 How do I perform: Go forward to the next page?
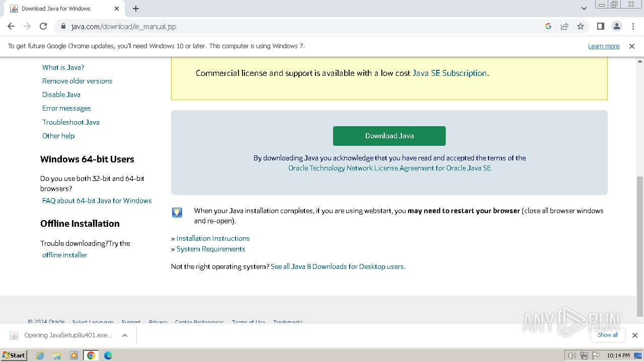(x=27, y=26)
